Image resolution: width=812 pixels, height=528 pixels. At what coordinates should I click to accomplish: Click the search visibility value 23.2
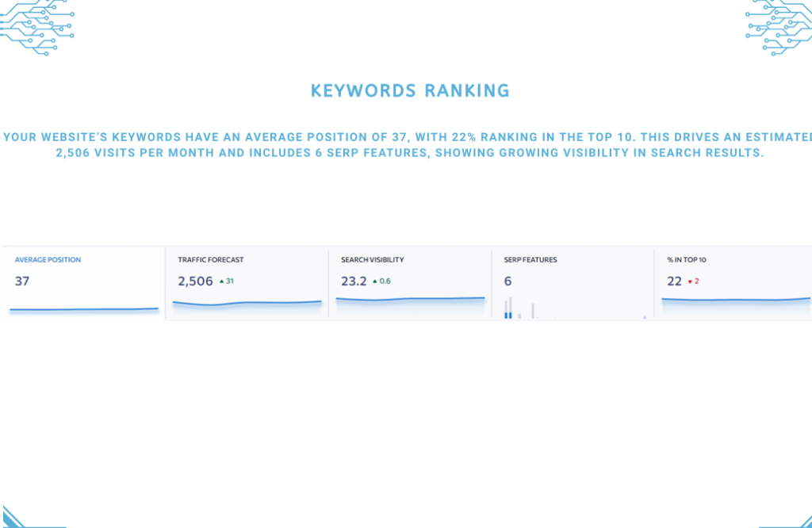(x=354, y=281)
